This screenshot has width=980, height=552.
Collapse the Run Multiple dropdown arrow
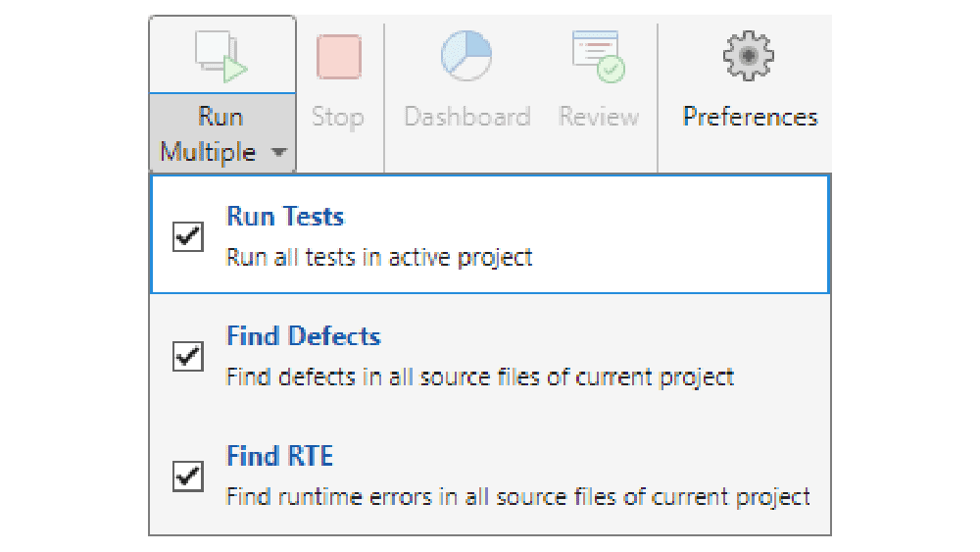coord(279,153)
